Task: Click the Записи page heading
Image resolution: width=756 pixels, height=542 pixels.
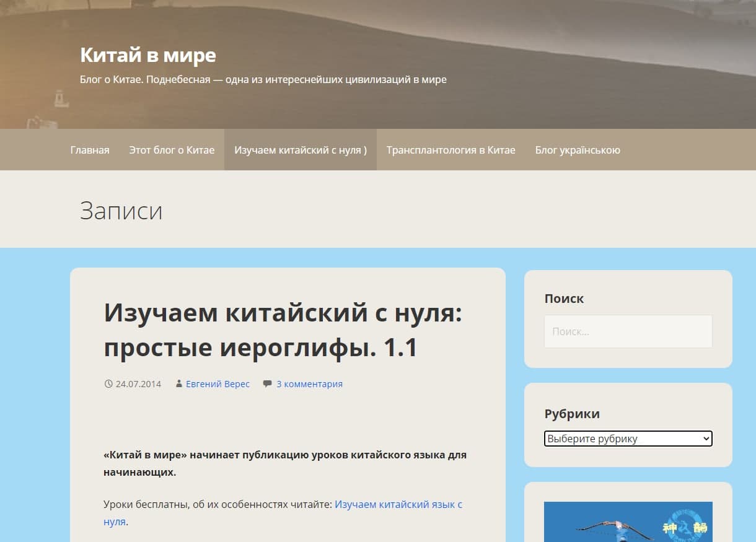Action: (x=121, y=211)
